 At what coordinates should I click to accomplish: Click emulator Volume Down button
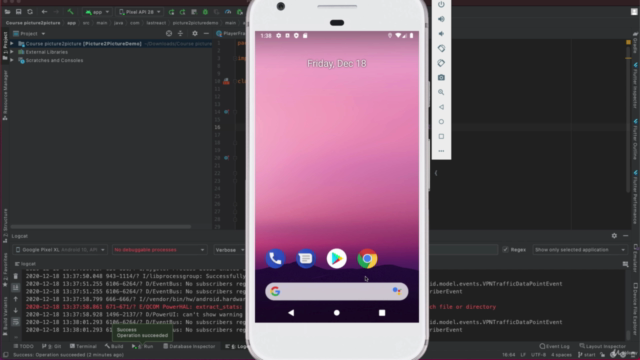pyautogui.click(x=441, y=34)
